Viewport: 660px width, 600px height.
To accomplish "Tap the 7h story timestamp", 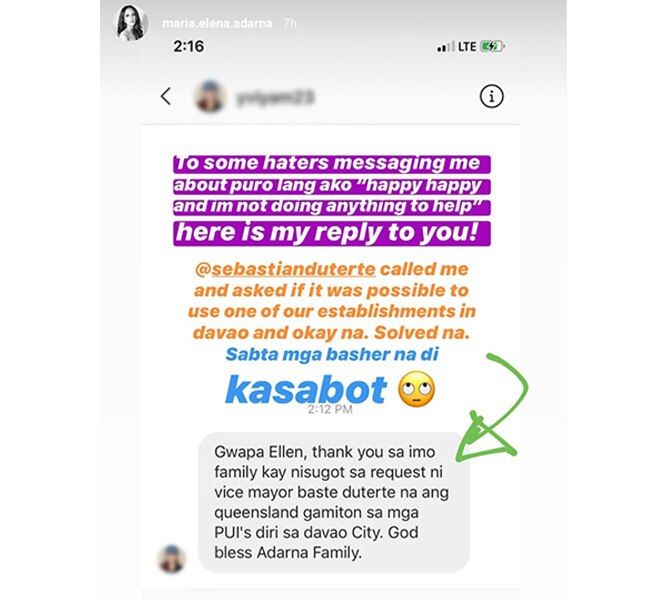I will [x=290, y=23].
